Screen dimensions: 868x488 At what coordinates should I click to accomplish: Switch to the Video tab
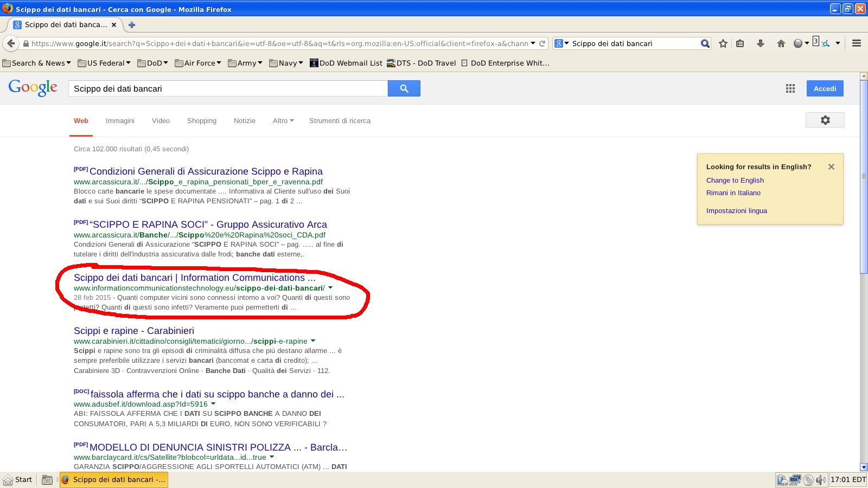[x=161, y=121]
